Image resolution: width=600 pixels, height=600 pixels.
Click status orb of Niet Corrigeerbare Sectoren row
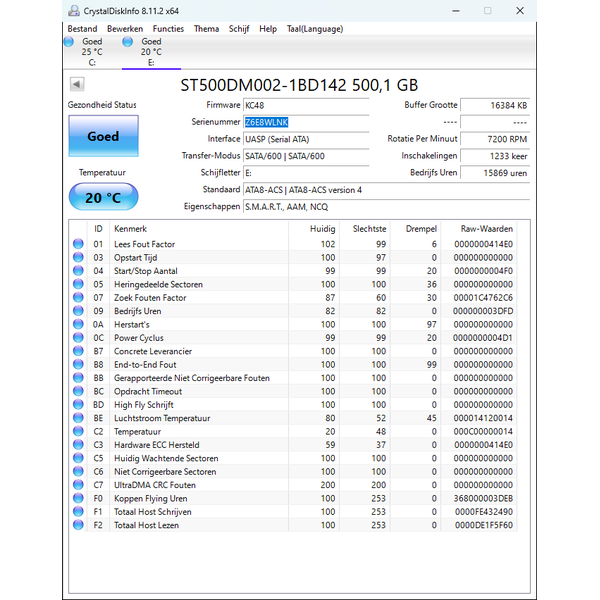(78, 471)
